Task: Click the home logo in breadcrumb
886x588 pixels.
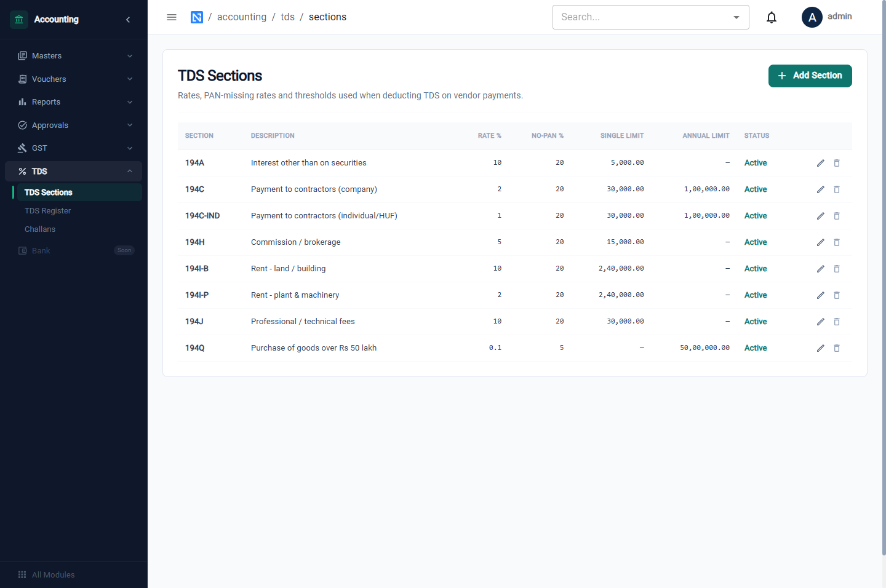Action: click(197, 17)
